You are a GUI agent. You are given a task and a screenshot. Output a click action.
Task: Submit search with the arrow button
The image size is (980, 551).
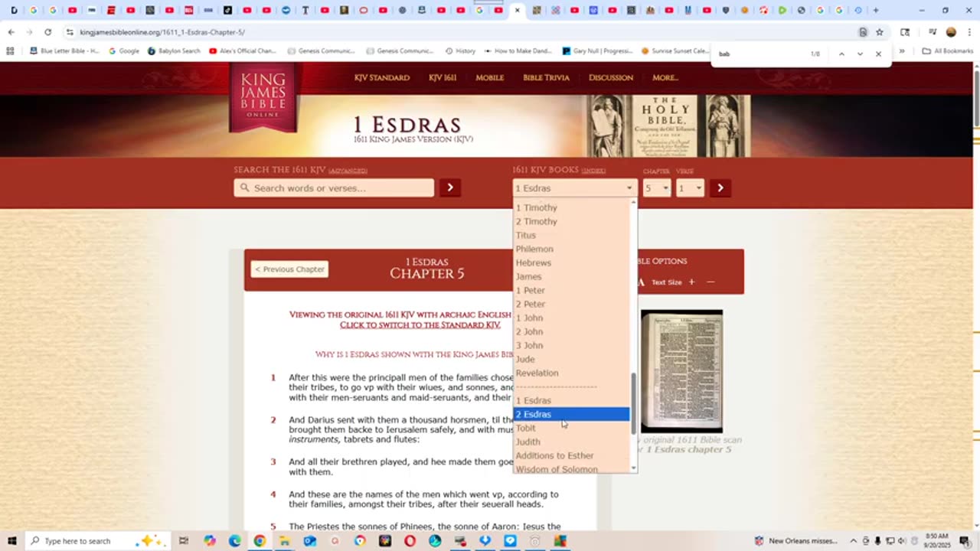pos(450,187)
